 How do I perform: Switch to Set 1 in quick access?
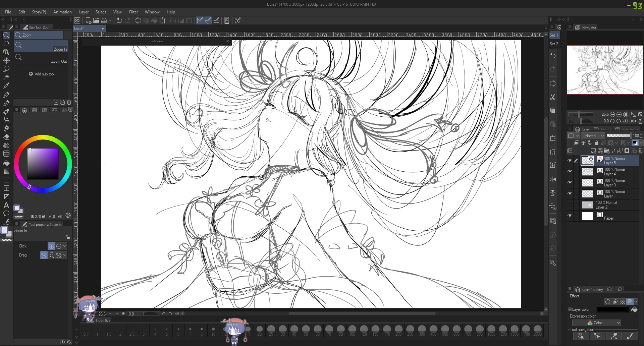tap(554, 35)
